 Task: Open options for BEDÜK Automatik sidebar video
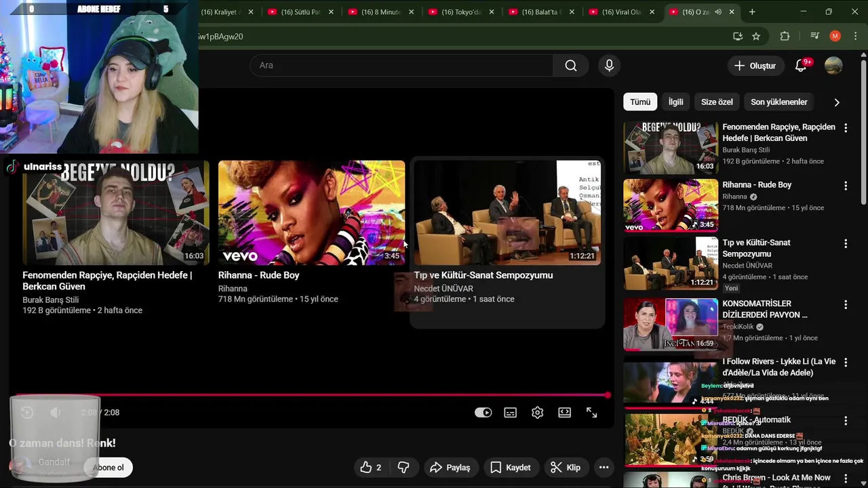(846, 420)
